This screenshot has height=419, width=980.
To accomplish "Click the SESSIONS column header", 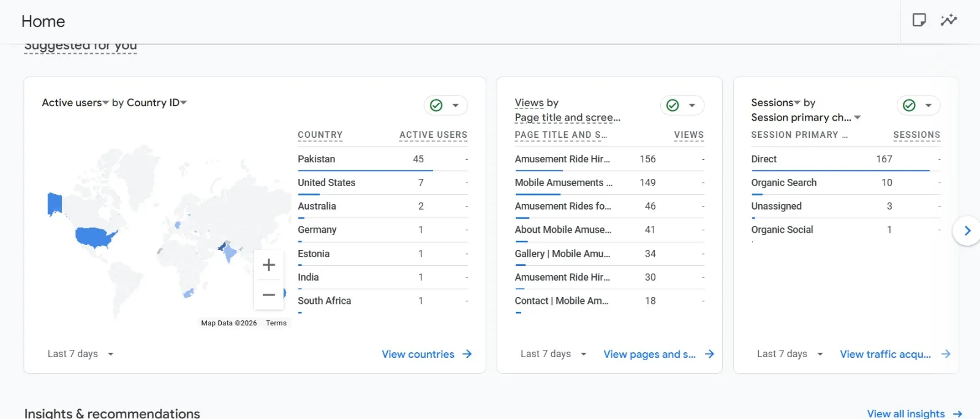I will (x=916, y=135).
